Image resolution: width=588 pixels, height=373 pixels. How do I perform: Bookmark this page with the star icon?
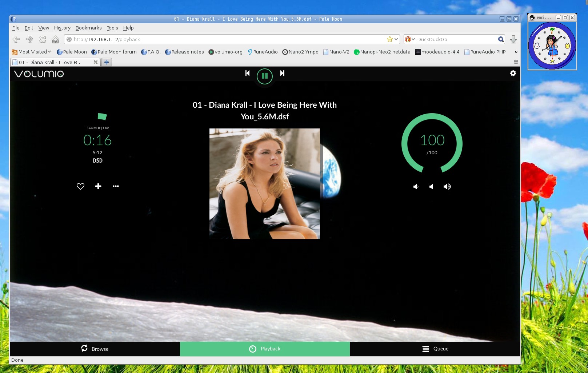tap(389, 39)
